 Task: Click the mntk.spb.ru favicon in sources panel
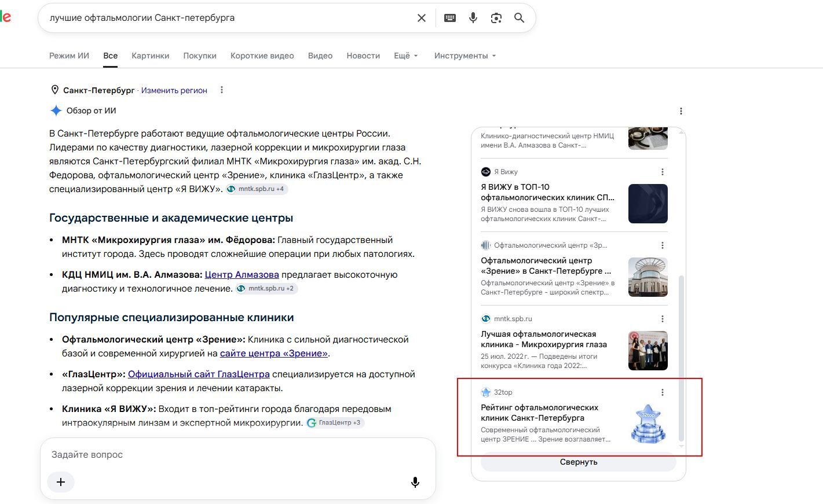(486, 319)
